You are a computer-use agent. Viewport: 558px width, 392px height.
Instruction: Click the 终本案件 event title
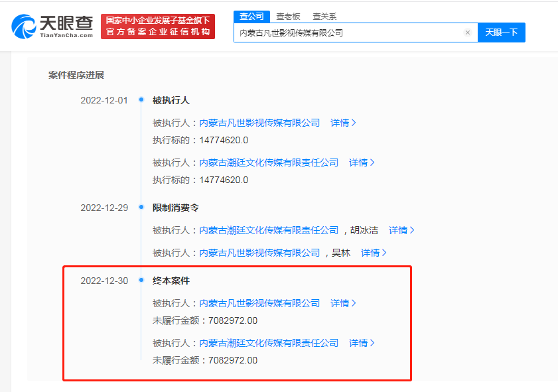tap(170, 280)
